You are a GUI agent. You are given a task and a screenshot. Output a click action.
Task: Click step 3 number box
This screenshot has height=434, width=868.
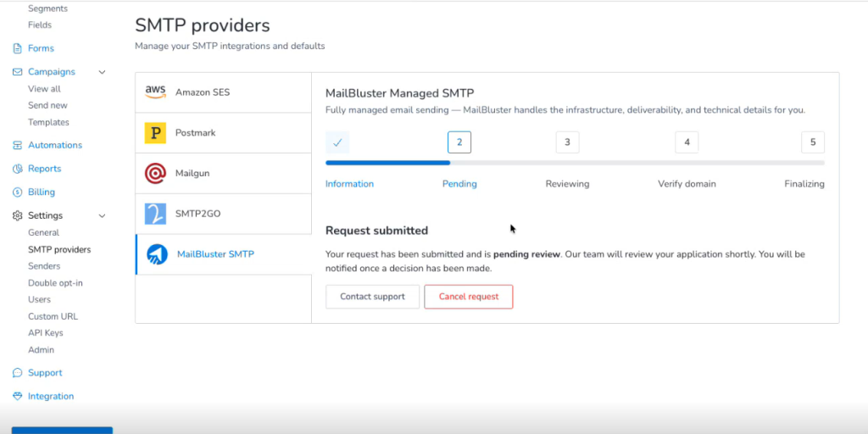tap(567, 142)
